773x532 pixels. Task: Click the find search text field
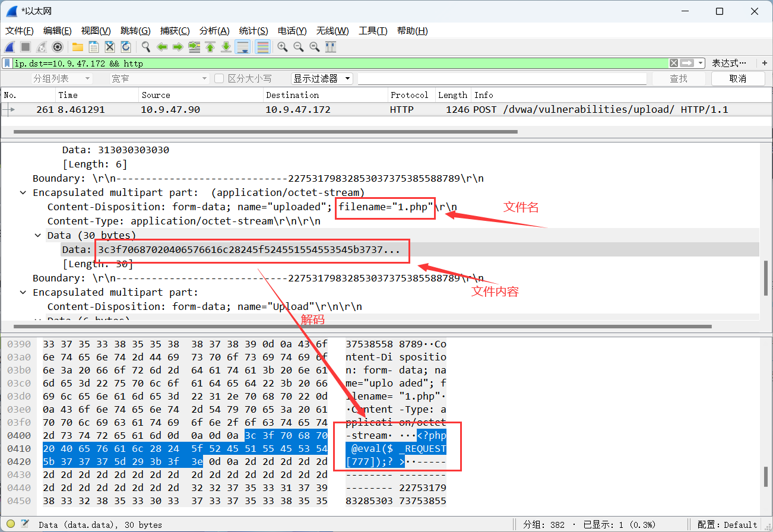[502, 78]
